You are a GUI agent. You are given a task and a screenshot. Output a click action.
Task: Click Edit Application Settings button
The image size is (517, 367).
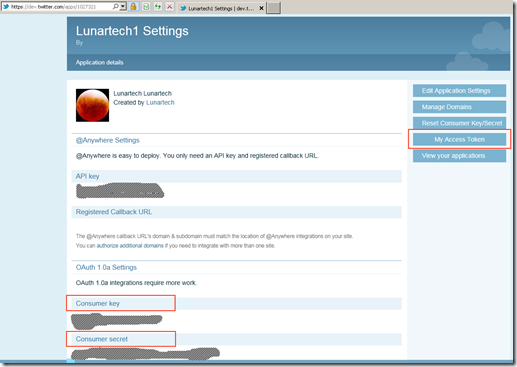pyautogui.click(x=459, y=91)
